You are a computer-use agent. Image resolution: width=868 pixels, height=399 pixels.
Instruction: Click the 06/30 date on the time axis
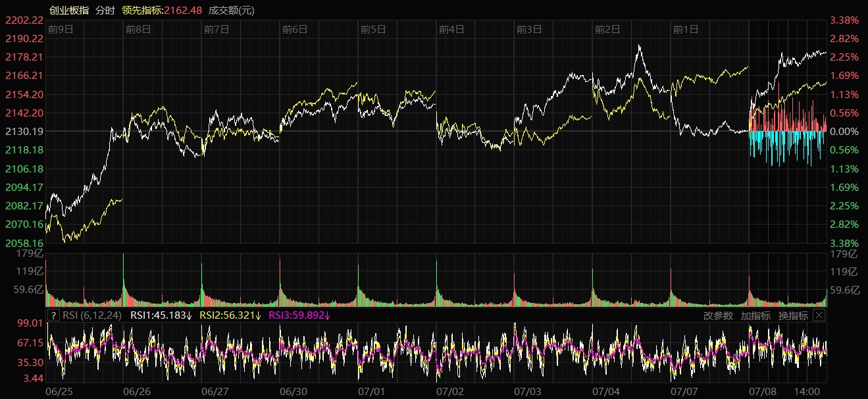point(294,391)
